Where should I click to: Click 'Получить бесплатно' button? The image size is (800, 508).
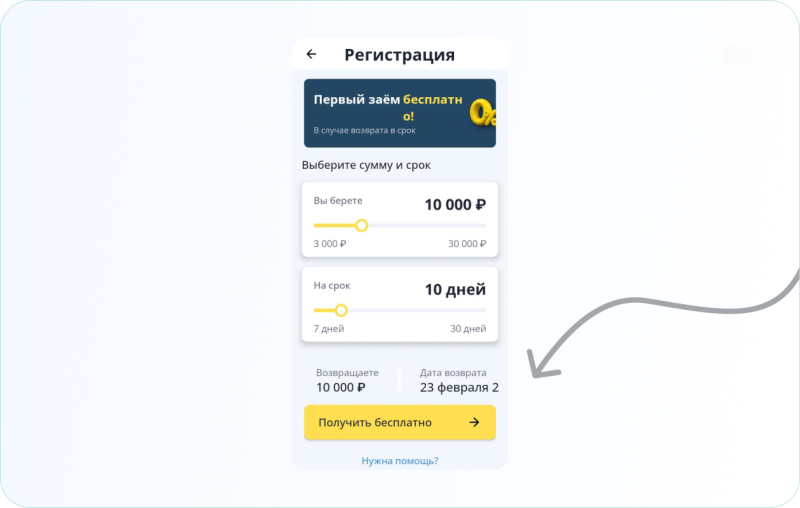399,422
